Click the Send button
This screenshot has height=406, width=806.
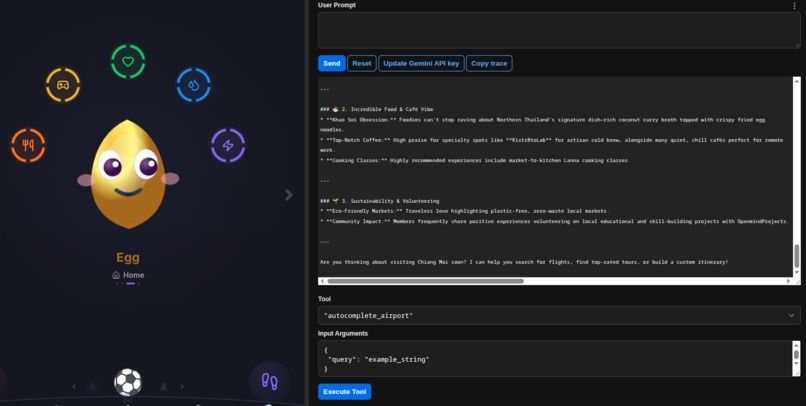pos(332,63)
